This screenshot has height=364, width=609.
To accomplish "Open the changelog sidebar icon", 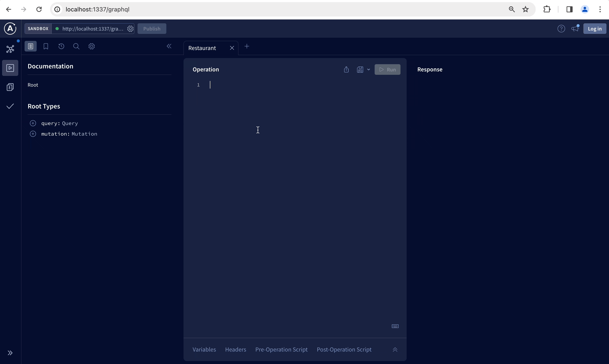I will (x=10, y=87).
